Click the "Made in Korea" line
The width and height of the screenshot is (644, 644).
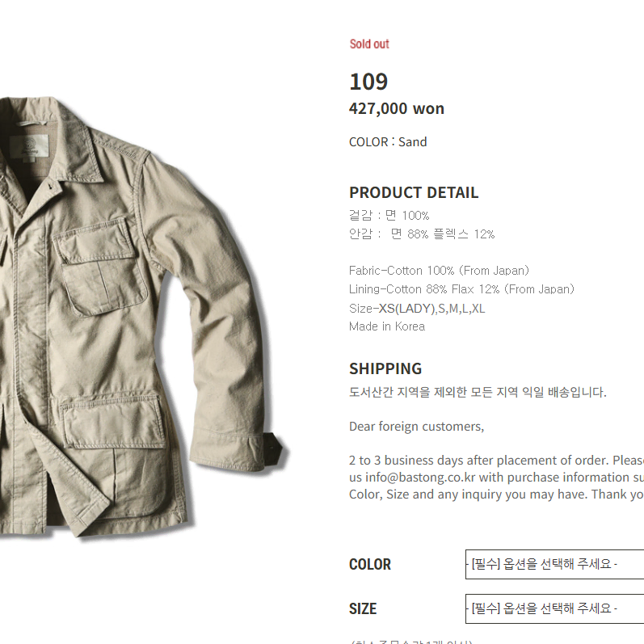(x=387, y=326)
